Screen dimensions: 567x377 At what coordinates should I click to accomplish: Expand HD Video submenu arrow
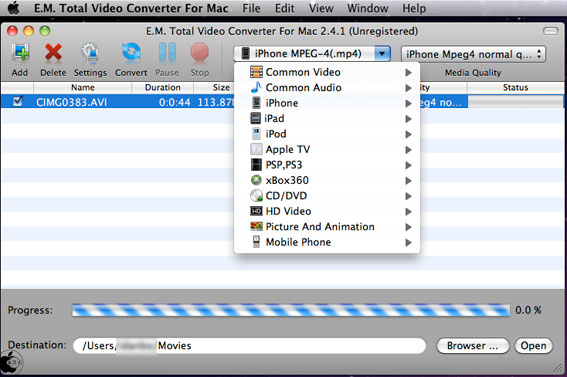click(x=408, y=211)
